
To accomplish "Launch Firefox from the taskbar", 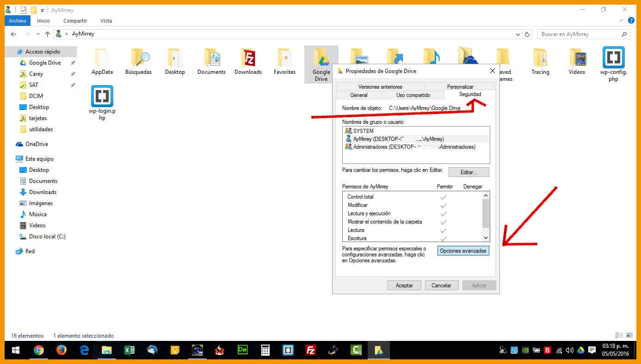I will [61, 350].
